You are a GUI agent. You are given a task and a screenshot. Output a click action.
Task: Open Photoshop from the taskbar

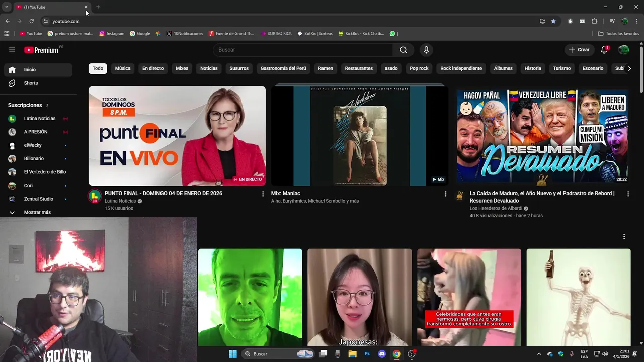[367, 354]
